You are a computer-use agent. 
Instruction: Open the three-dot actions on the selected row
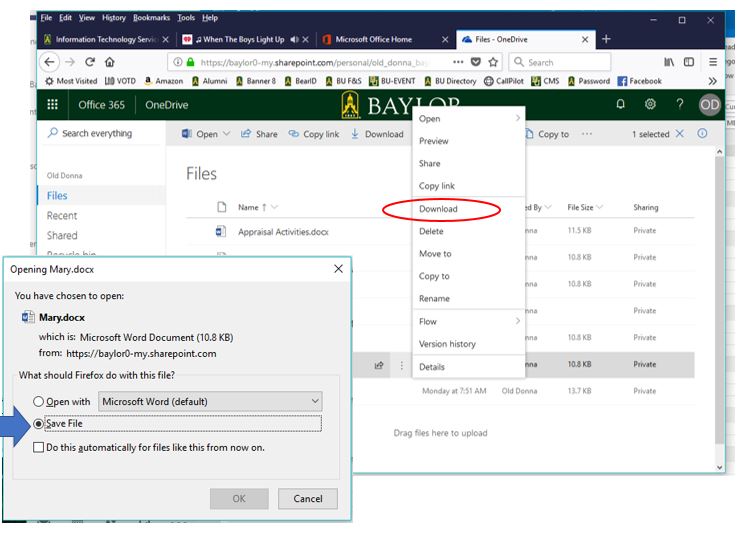pyautogui.click(x=401, y=365)
